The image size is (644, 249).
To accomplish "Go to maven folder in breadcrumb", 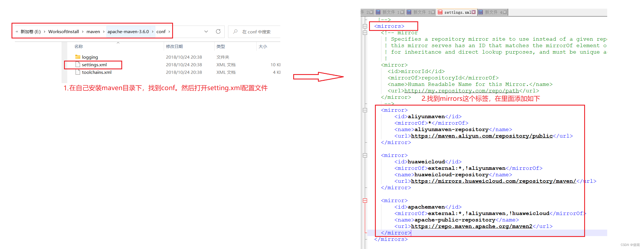I will (93, 31).
